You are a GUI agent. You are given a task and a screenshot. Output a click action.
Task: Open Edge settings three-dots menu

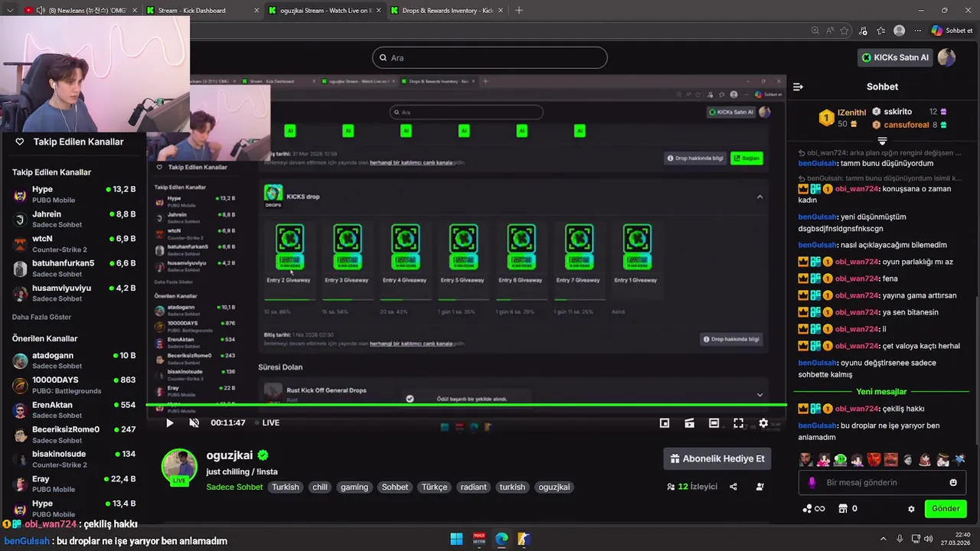point(918,31)
